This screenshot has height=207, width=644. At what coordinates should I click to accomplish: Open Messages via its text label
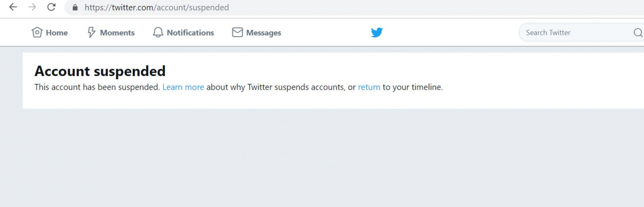pyautogui.click(x=264, y=33)
